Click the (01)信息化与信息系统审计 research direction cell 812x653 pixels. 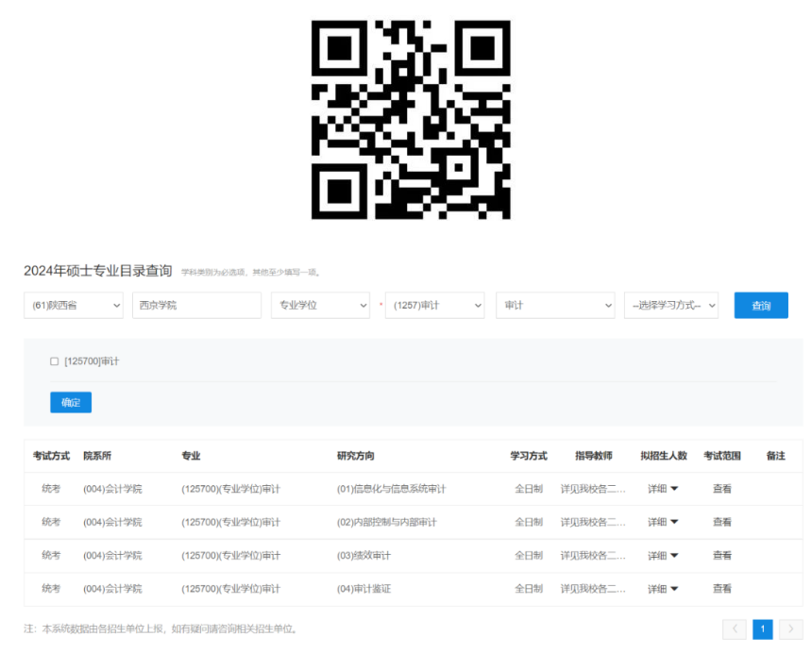tap(392, 489)
